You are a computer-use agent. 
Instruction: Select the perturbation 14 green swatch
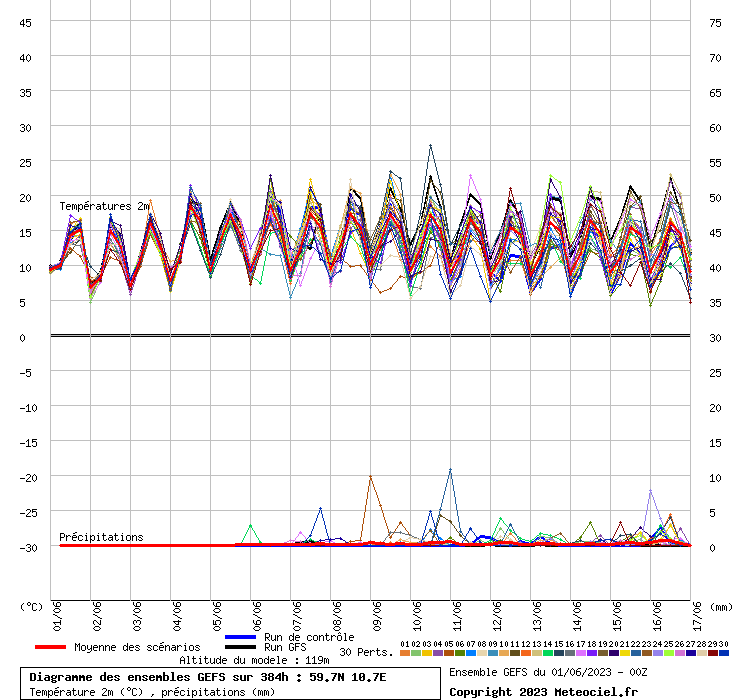[548, 653]
